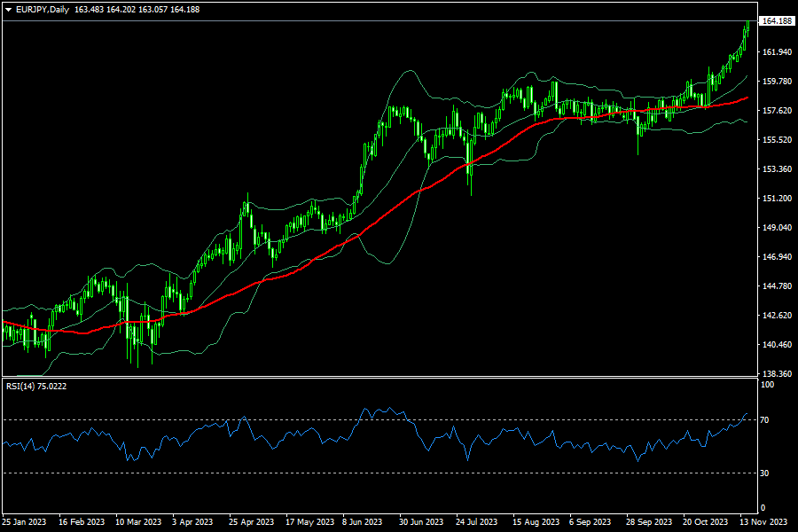The width and height of the screenshot is (798, 532).
Task: Select the RSI 70 level label
Action: click(x=764, y=420)
